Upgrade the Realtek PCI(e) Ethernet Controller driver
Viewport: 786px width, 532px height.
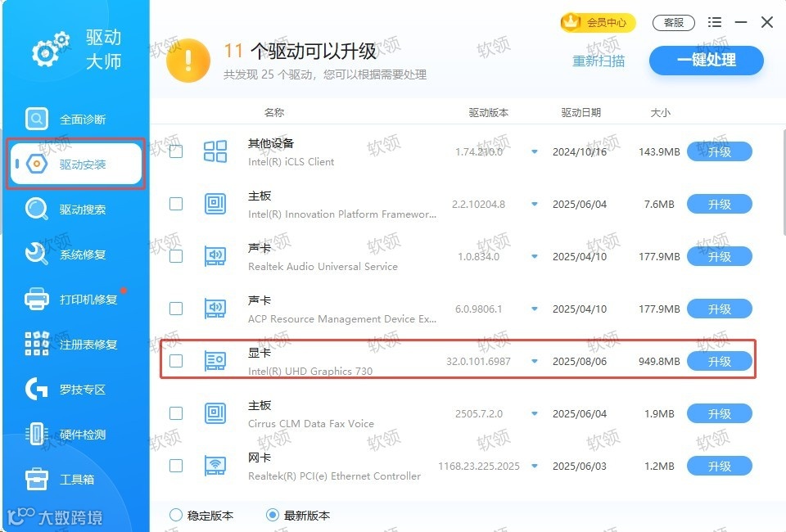click(x=720, y=466)
